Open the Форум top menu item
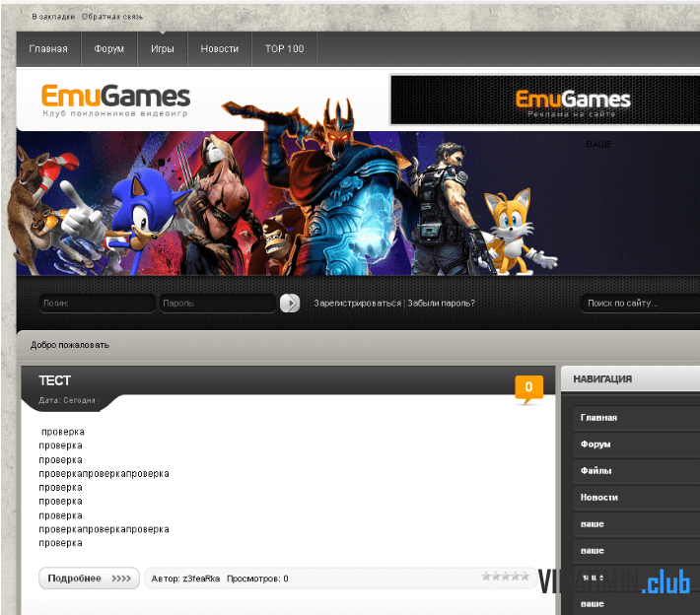 click(108, 48)
